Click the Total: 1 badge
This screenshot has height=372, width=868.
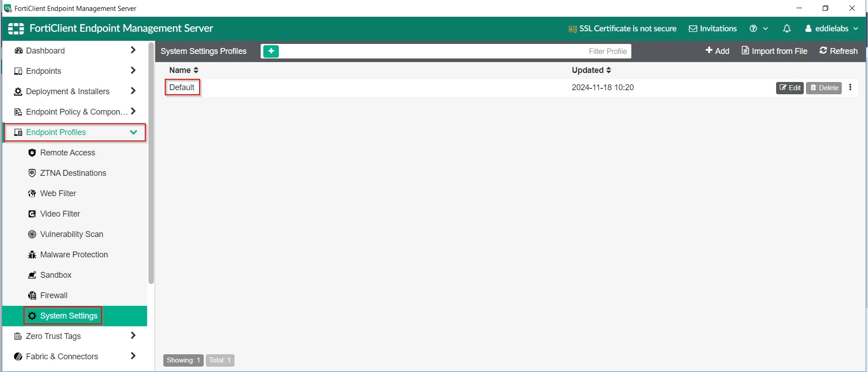point(220,360)
